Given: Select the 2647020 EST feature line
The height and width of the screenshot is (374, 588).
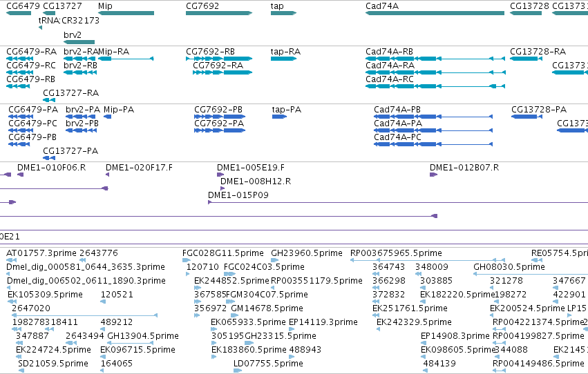Looking at the screenshot, I should click(x=84, y=315).
